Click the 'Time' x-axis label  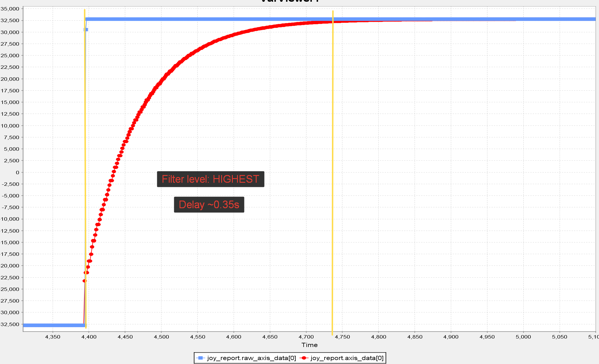click(309, 345)
